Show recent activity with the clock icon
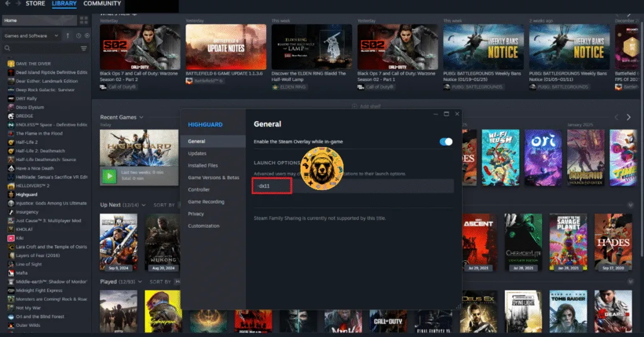The image size is (644, 337). click(x=79, y=36)
